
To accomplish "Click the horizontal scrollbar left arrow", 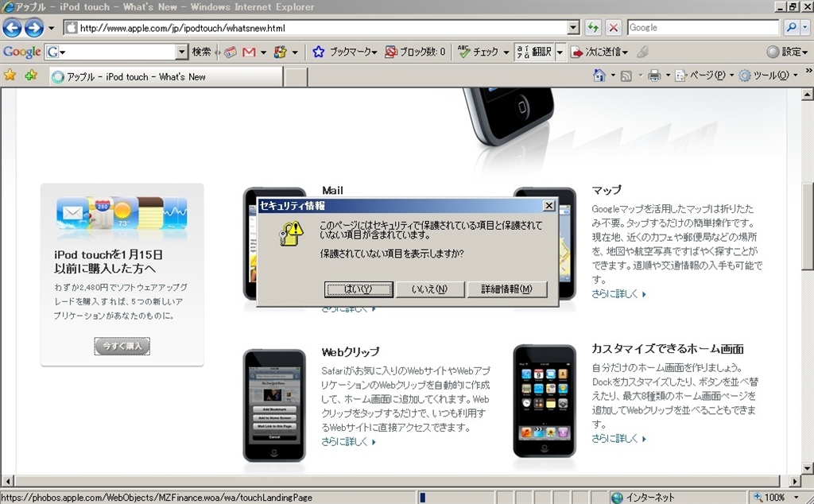I will click(x=7, y=481).
